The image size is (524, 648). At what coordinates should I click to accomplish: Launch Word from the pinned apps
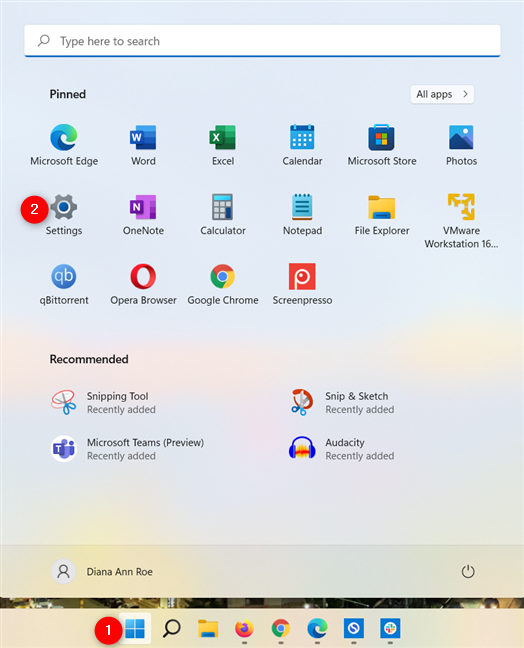tap(143, 145)
